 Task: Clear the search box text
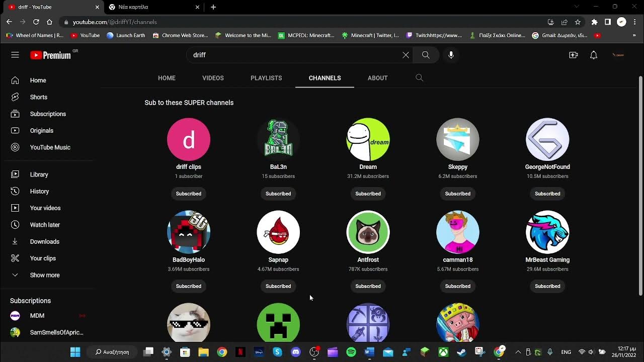pos(406,55)
